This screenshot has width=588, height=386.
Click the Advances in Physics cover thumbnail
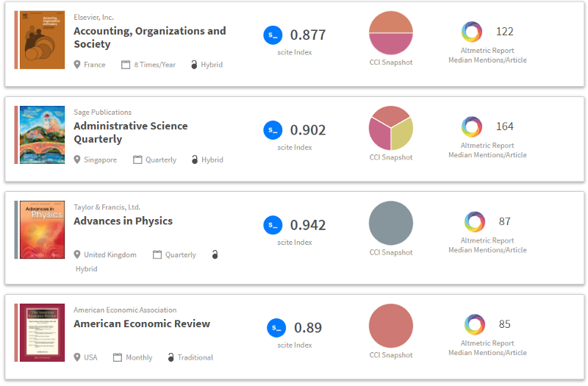point(37,229)
